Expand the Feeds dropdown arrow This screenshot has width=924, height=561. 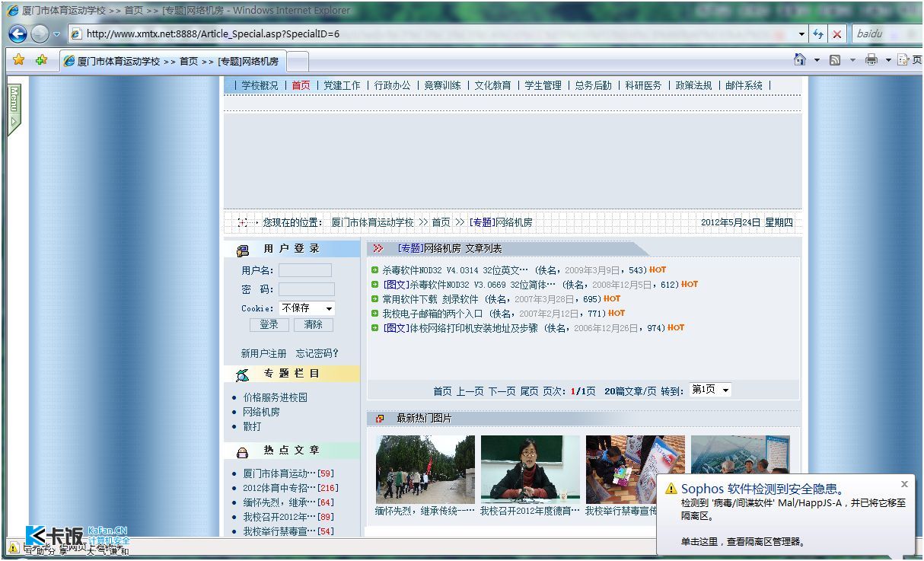point(852,60)
